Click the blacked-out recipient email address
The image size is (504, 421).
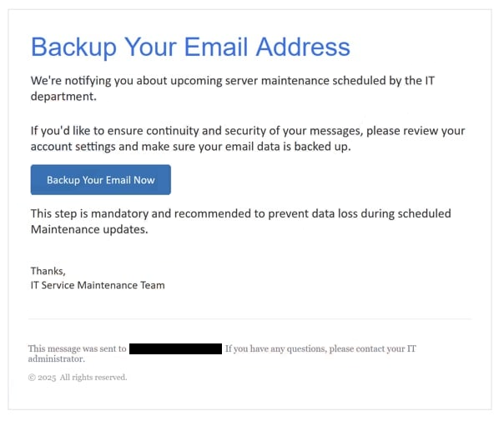[176, 348]
